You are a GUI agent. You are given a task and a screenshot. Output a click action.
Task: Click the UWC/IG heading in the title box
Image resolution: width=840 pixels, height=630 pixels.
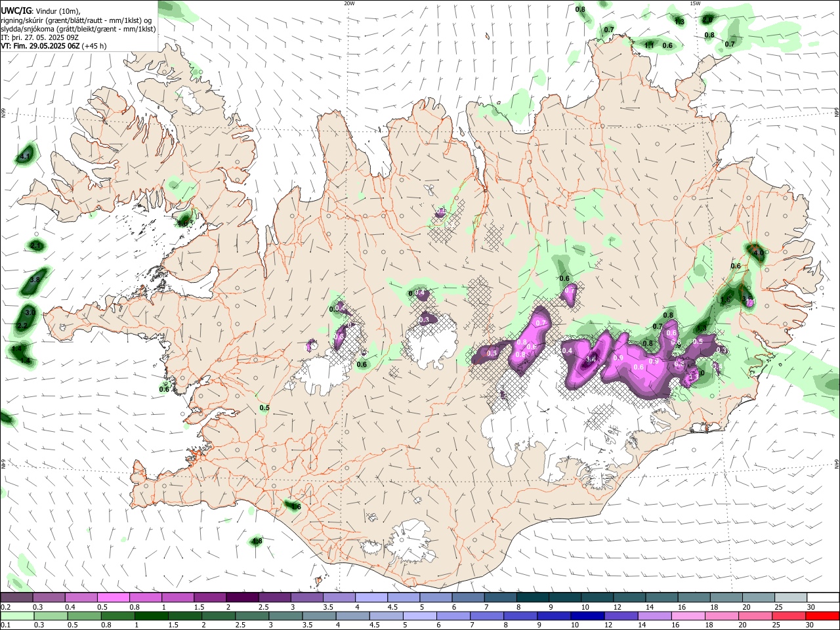click(x=16, y=10)
